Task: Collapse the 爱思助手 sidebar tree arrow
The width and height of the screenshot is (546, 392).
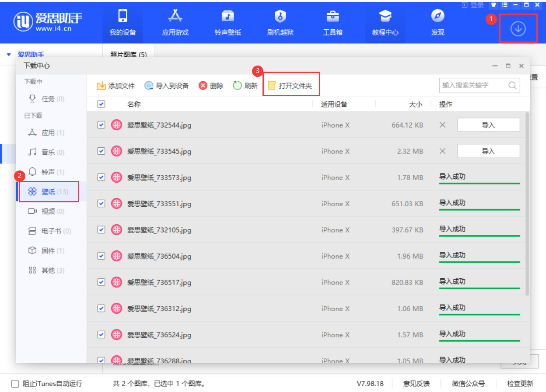Action: tap(9, 55)
